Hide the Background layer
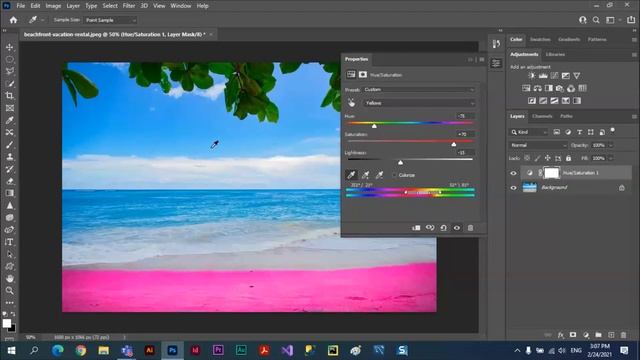 pyautogui.click(x=513, y=188)
